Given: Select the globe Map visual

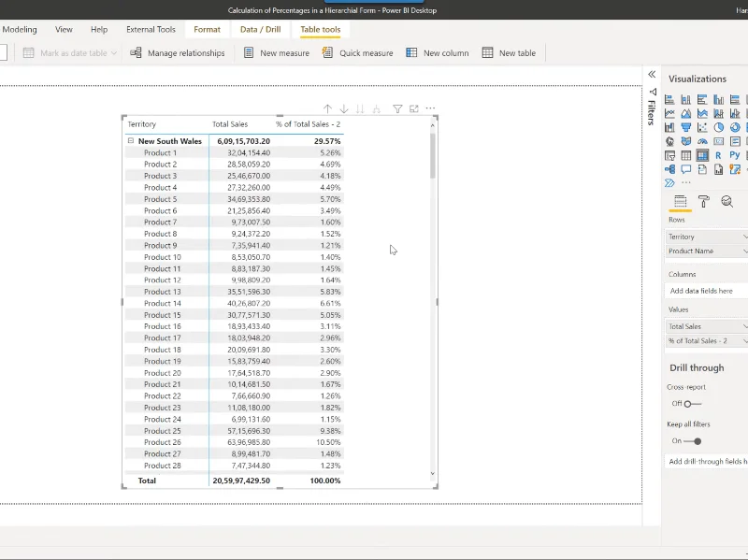Looking at the screenshot, I should (x=669, y=141).
